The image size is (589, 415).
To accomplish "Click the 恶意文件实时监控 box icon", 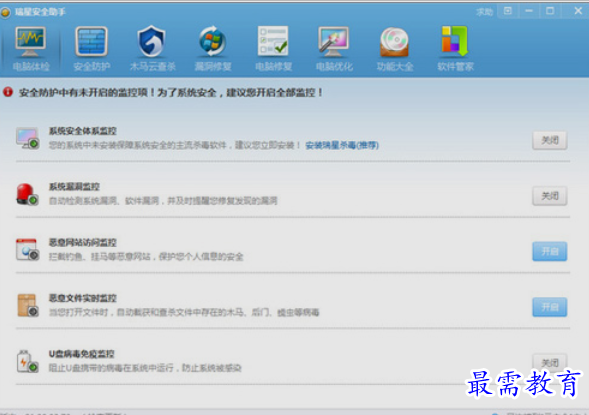I will pos(27,305).
